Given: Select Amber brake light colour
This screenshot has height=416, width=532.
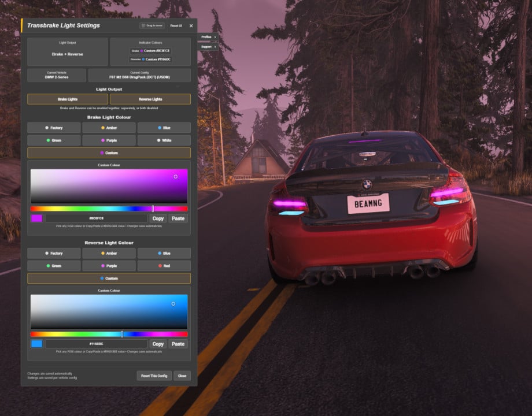Looking at the screenshot, I should click(109, 128).
